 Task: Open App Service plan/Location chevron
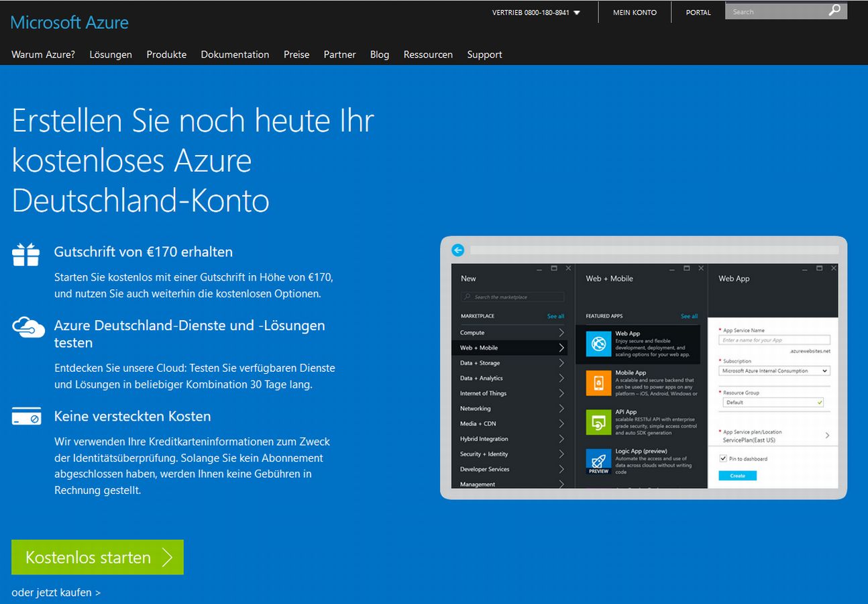[827, 436]
